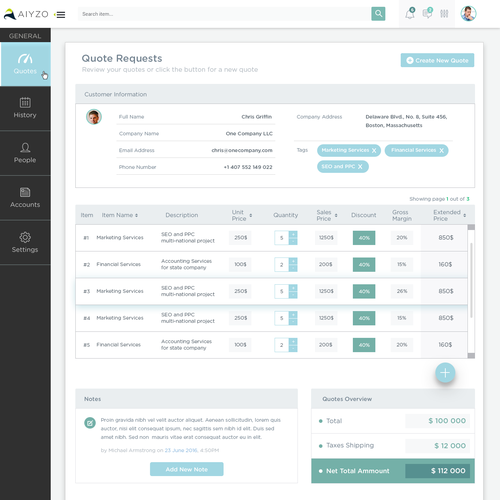Image resolution: width=500 pixels, height=500 pixels.
Task: Increase quantity for item #1
Action: 293,234
